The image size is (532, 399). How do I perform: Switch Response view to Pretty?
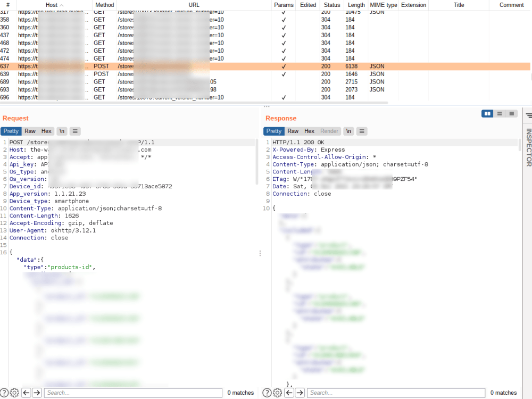coord(273,131)
